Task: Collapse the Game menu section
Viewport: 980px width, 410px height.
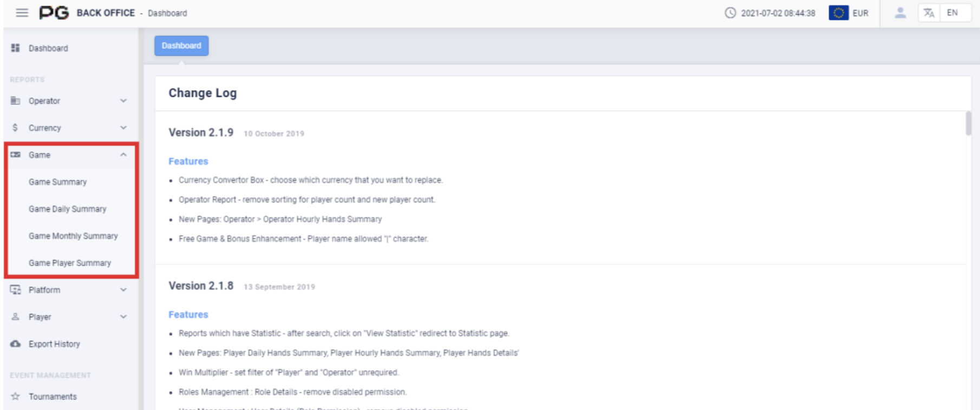Action: [123, 155]
